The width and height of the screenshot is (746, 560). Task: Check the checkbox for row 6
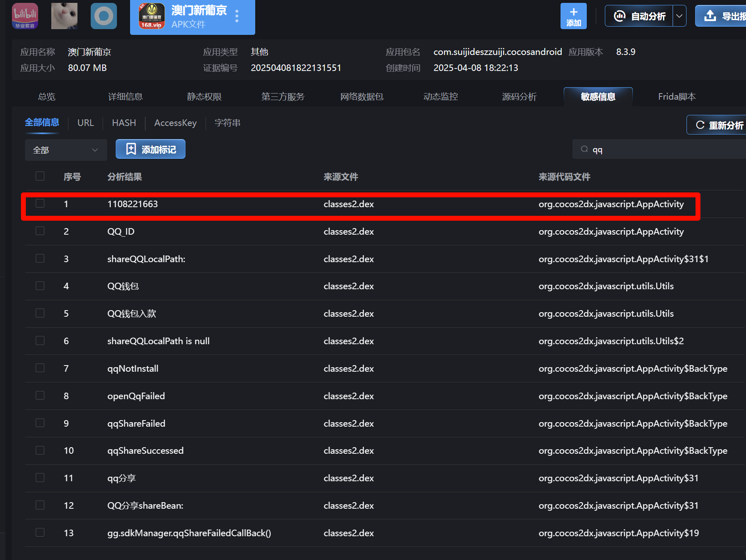pos(40,341)
